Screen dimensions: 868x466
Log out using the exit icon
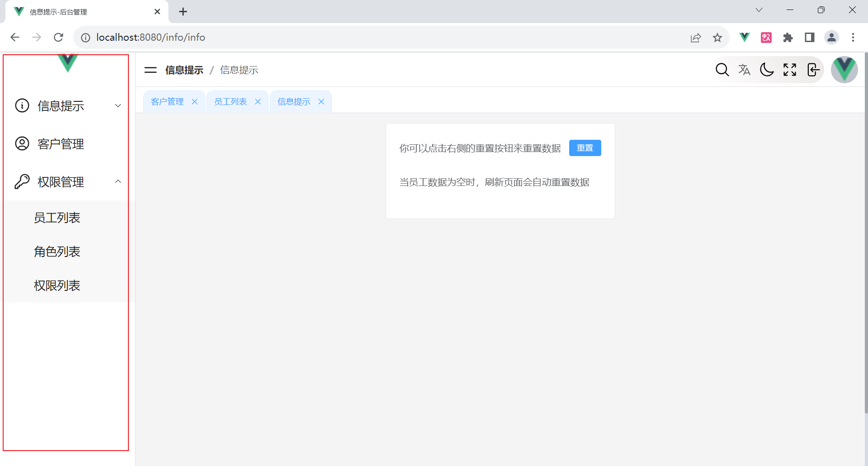coord(813,70)
